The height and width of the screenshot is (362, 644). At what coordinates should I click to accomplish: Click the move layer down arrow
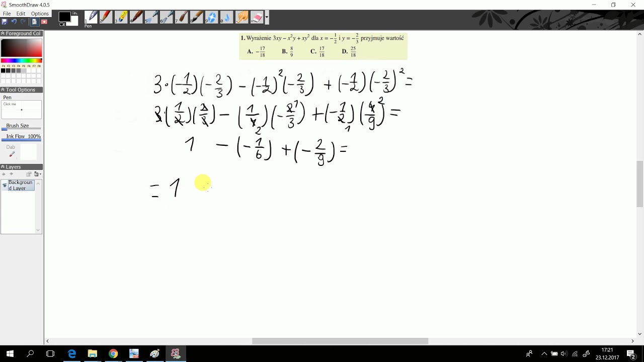[x=11, y=174]
